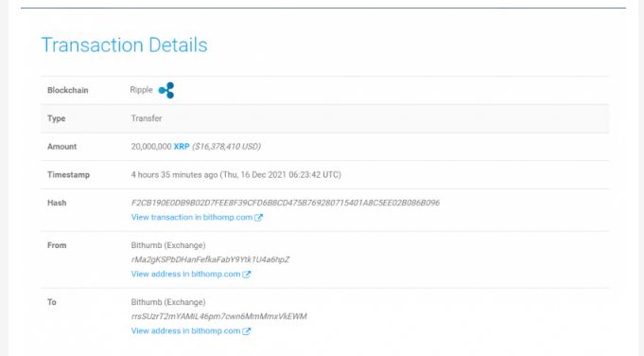644x356 pixels.
Task: Select the To address starting rrsSUzrT2mY
Action: (x=218, y=316)
